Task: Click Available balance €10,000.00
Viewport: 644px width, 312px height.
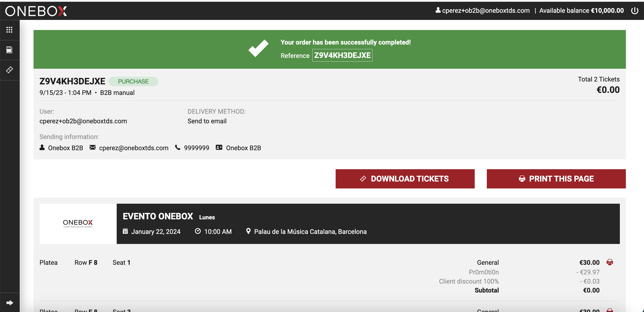Action: coord(581,11)
